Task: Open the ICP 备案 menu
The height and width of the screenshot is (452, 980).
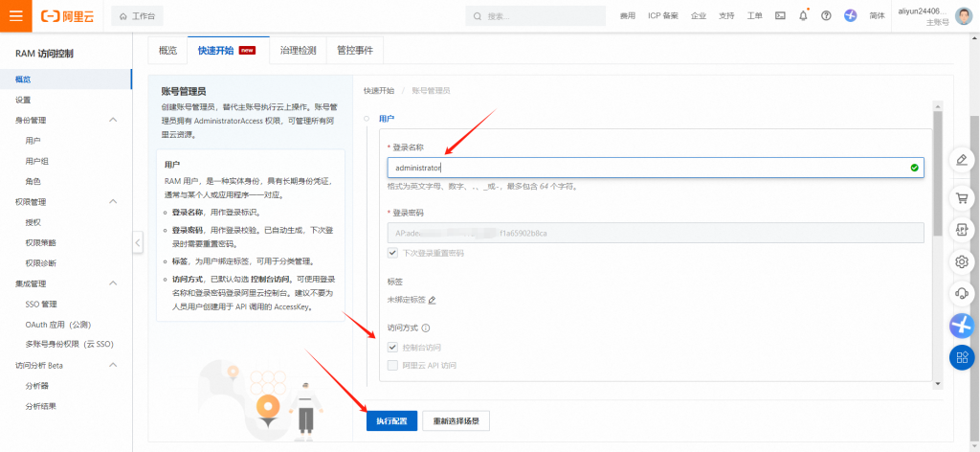Action: pos(662,16)
